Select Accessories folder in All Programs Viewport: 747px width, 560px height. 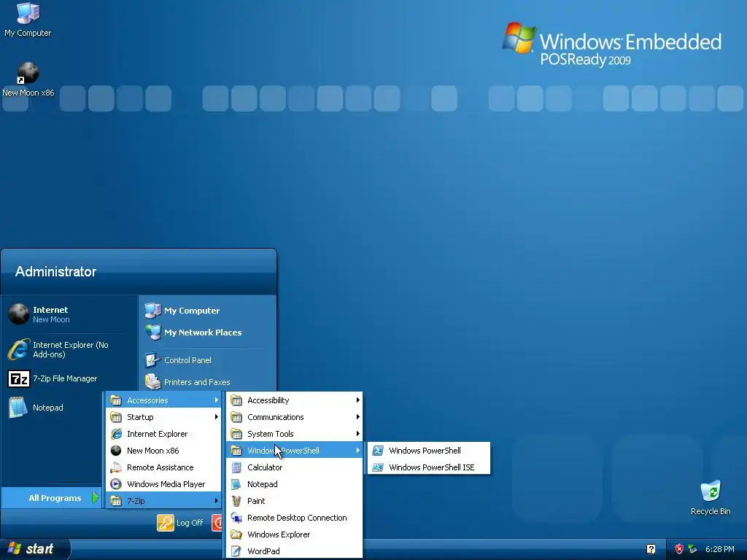pyautogui.click(x=163, y=400)
